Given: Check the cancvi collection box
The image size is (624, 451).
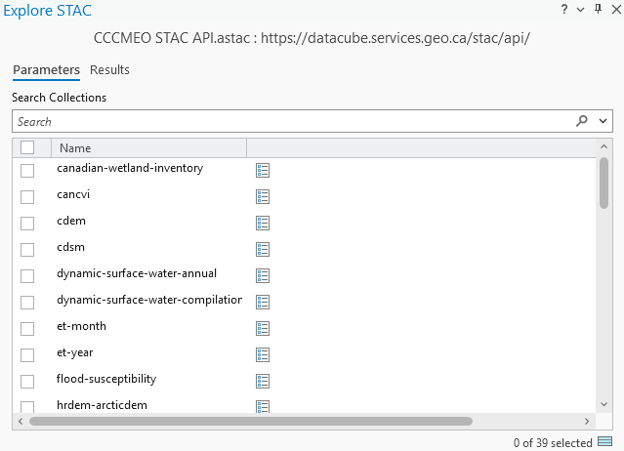Looking at the screenshot, I should pyautogui.click(x=27, y=197).
